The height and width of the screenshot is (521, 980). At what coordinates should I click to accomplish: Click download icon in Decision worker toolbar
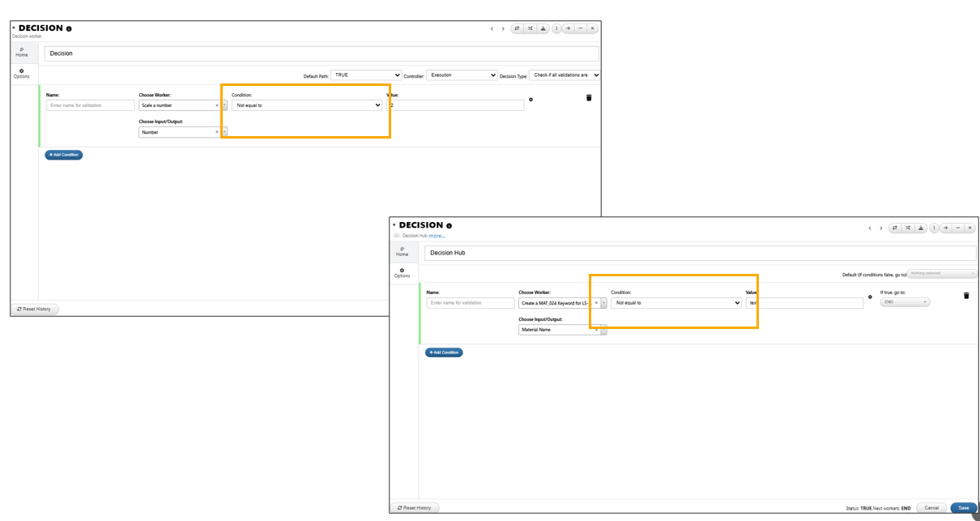click(543, 28)
